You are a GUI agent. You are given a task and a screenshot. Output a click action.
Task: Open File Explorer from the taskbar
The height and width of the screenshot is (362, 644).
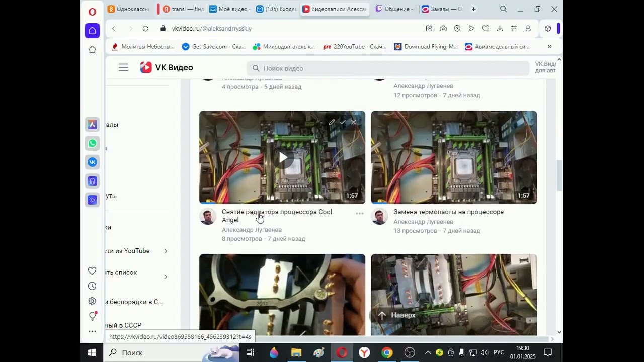click(296, 352)
